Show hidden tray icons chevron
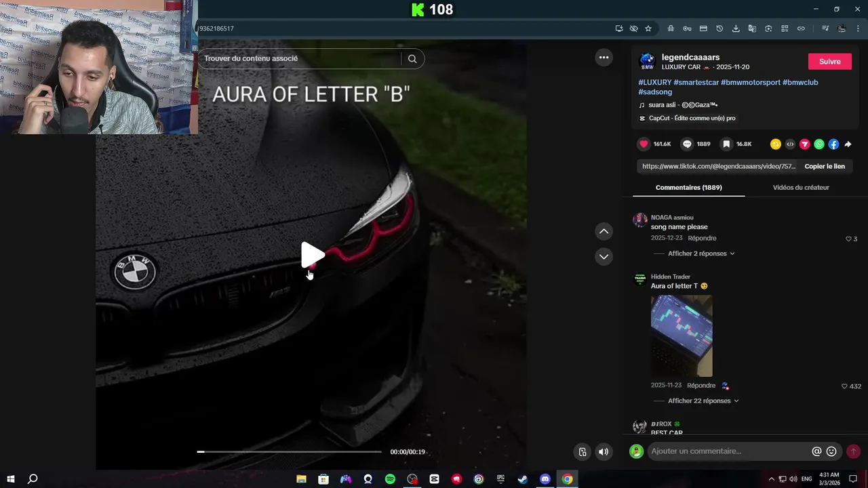Screen dimensions: 868x488 point(771,479)
